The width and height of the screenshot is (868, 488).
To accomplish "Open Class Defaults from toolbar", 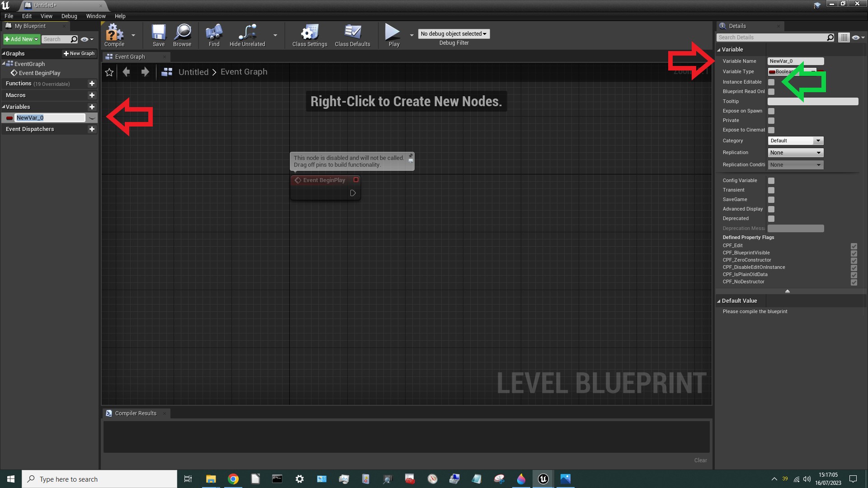I will point(353,35).
